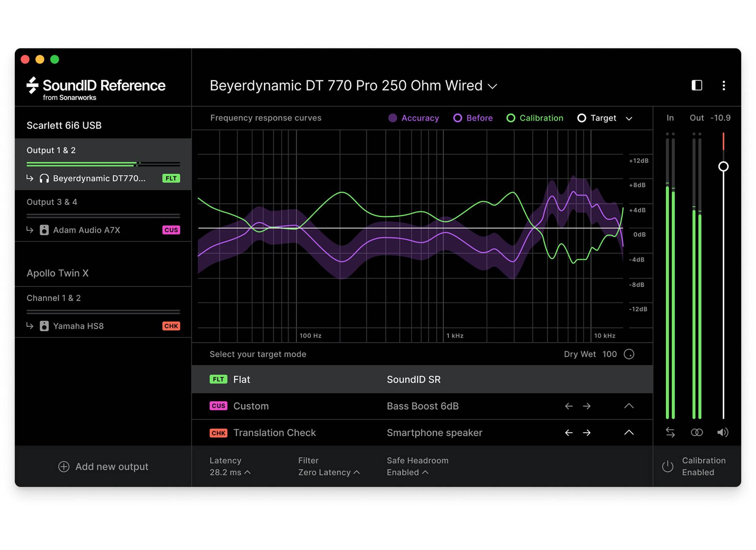Toggle the sidebar panel icon

(x=697, y=85)
